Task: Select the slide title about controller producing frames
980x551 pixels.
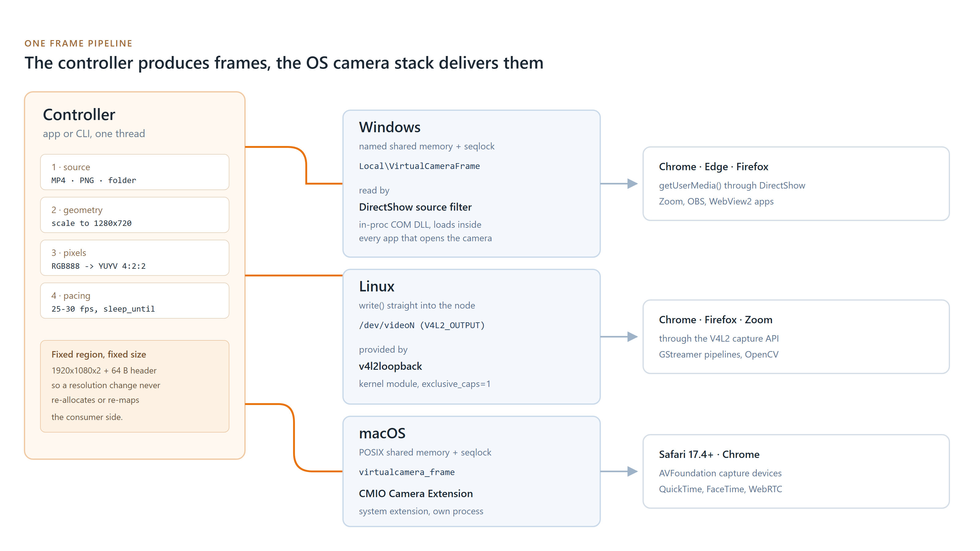Action: (284, 63)
